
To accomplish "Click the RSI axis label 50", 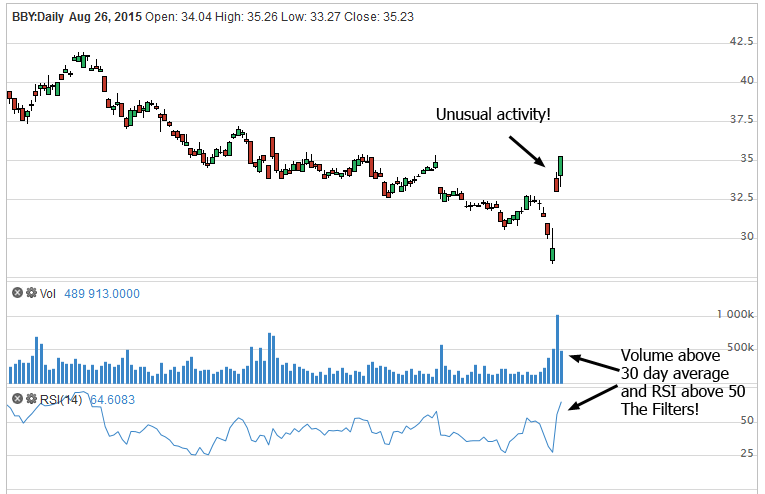I will [747, 420].
